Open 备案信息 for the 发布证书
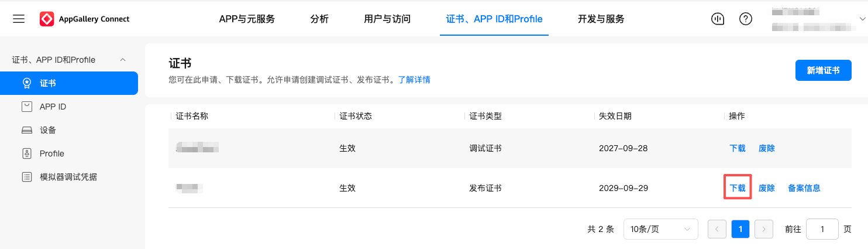The height and width of the screenshot is (249, 868). (804, 188)
